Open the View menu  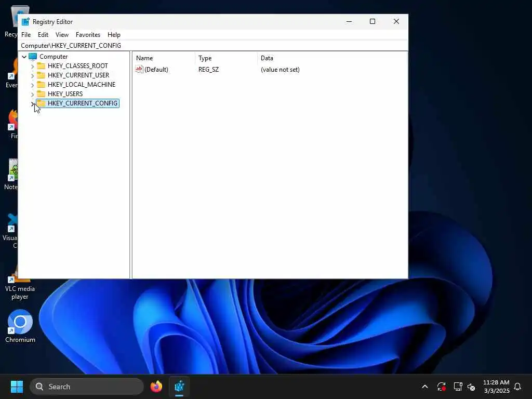(62, 35)
